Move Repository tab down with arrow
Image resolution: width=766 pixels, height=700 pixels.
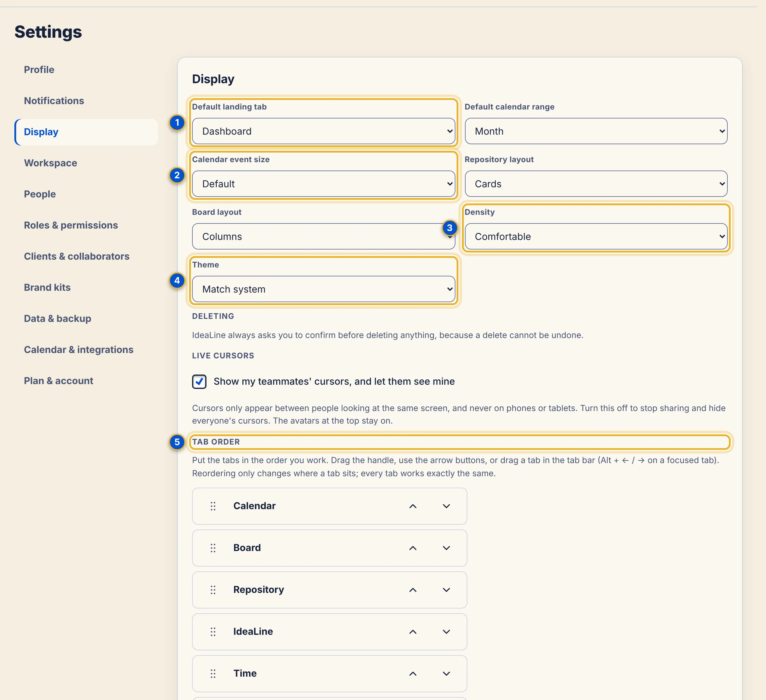(446, 590)
